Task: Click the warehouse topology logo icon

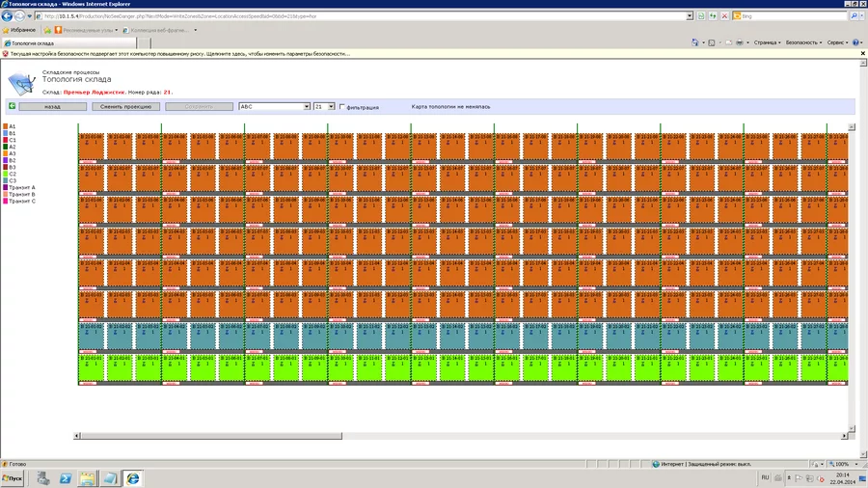Action: click(x=21, y=83)
